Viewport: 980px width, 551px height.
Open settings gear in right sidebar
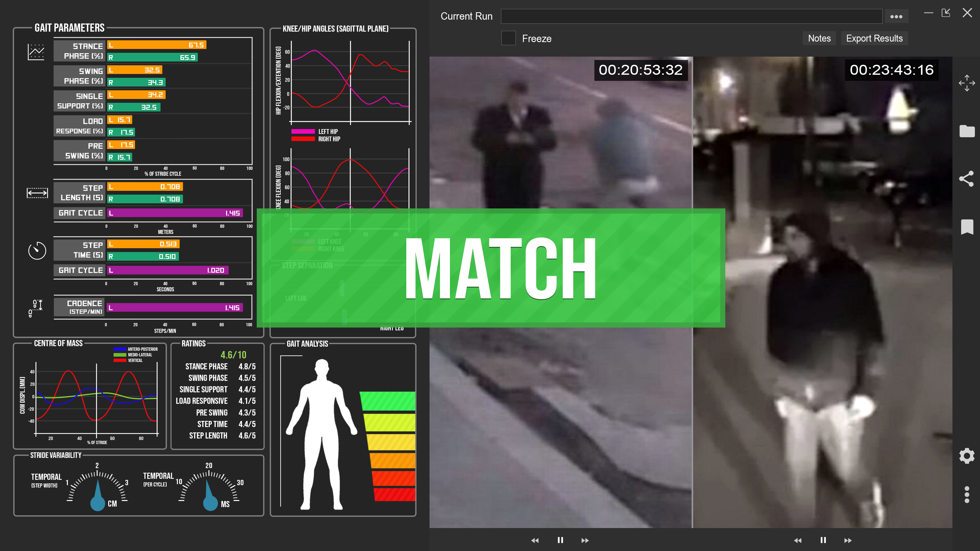pos(967,456)
